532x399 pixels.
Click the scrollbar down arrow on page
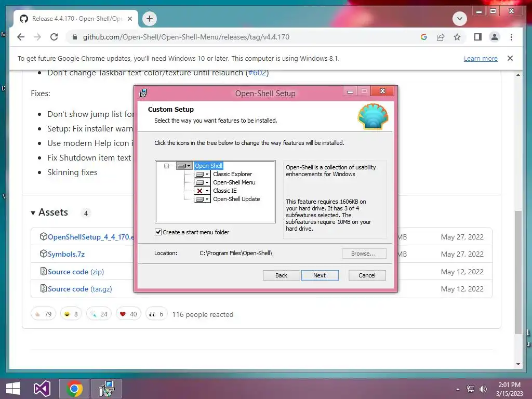[518, 364]
